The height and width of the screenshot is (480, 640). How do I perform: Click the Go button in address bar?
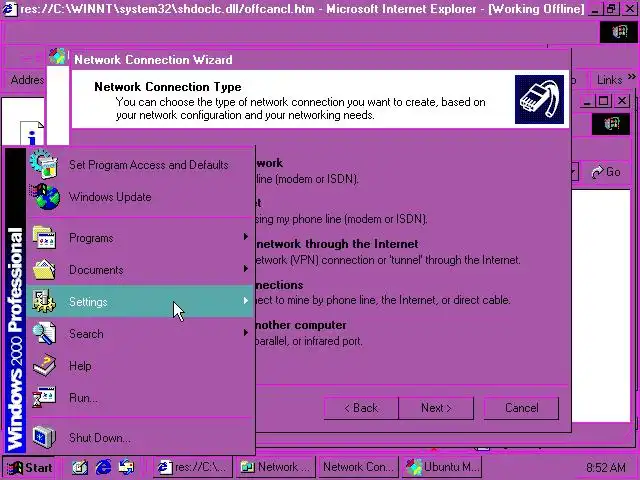[607, 172]
